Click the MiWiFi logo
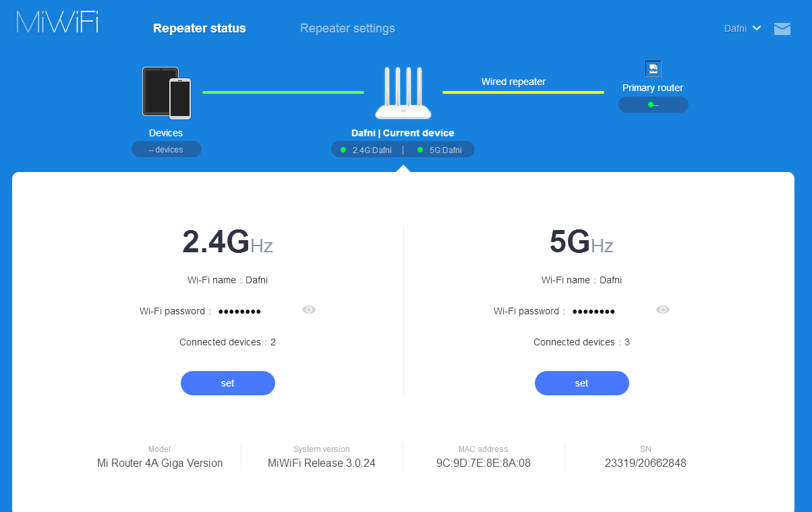Image resolution: width=812 pixels, height=512 pixels. 57,22
